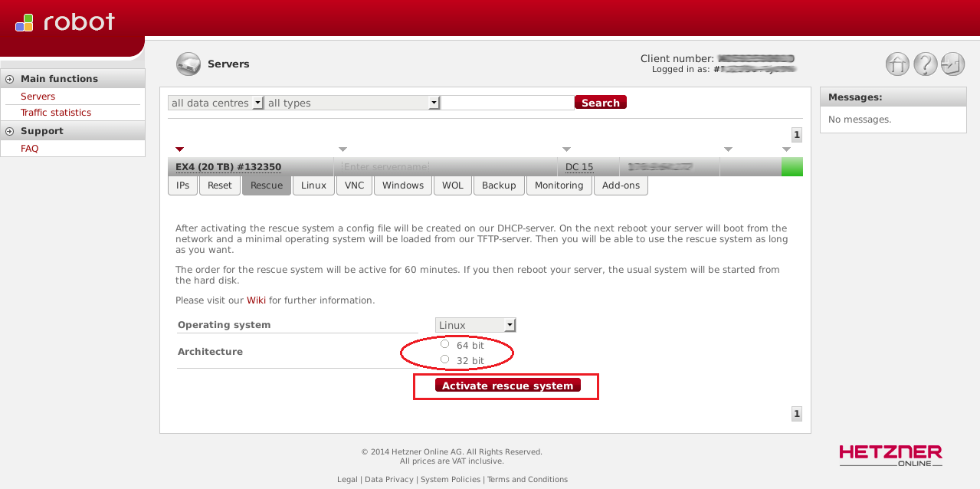Screen dimensions: 980x489
Task: Open the home icon at top right
Action: (x=897, y=64)
